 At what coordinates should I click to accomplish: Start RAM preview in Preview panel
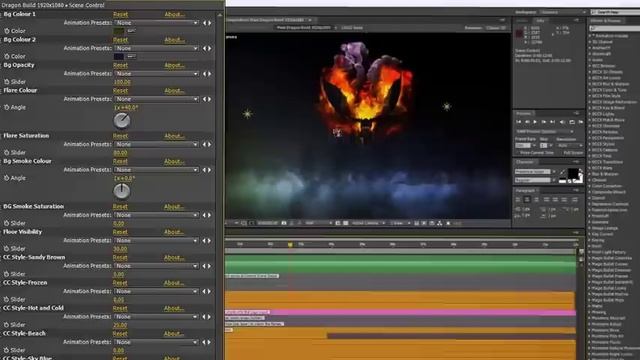(580, 122)
